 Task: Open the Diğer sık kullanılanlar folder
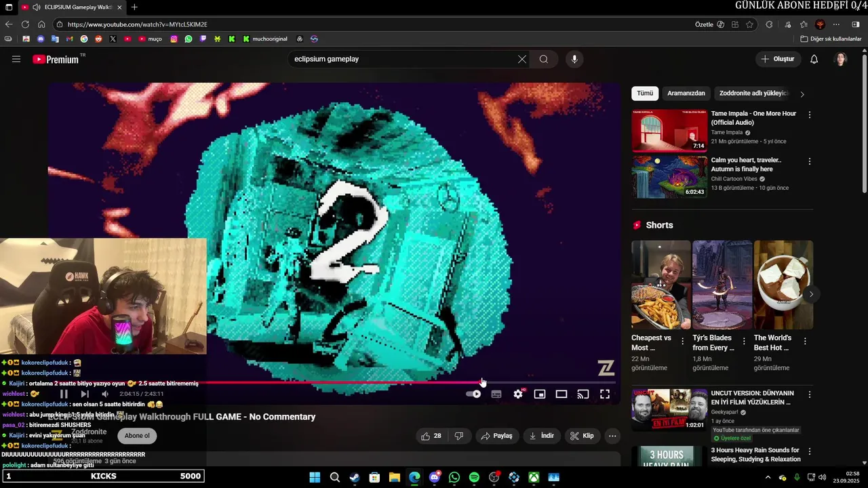point(831,39)
